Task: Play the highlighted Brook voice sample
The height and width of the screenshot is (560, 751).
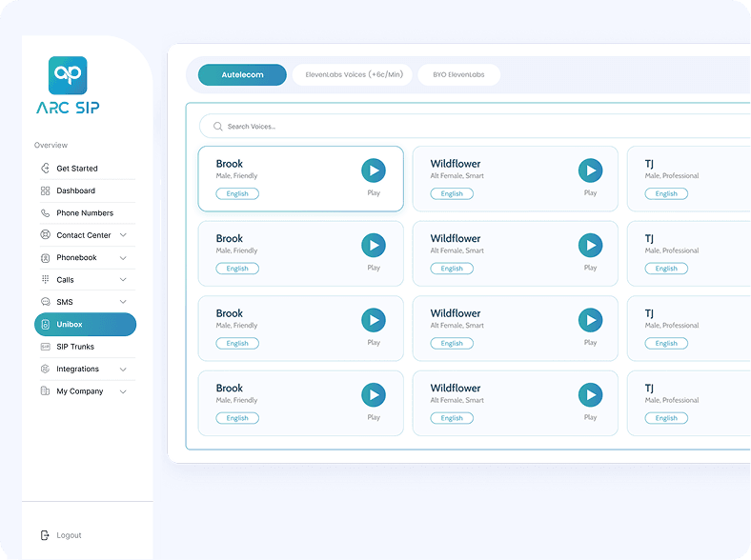Action: 373,171
